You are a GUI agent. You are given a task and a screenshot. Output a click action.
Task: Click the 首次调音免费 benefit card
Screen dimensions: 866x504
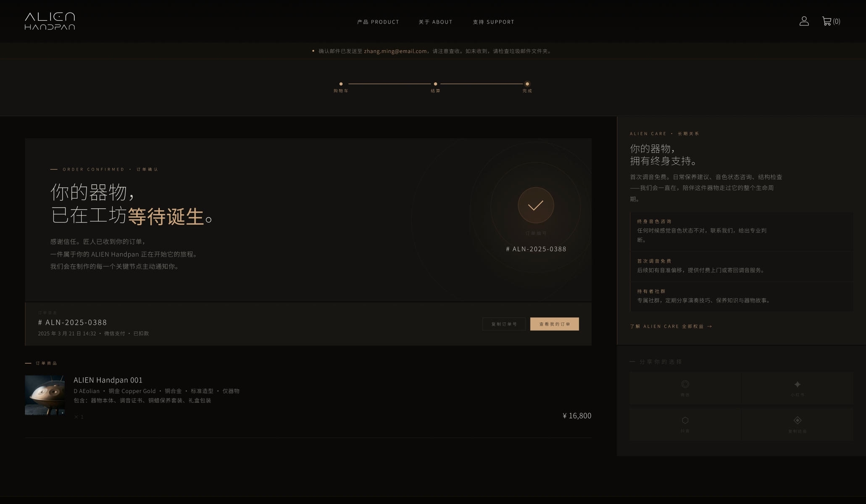[x=741, y=266]
